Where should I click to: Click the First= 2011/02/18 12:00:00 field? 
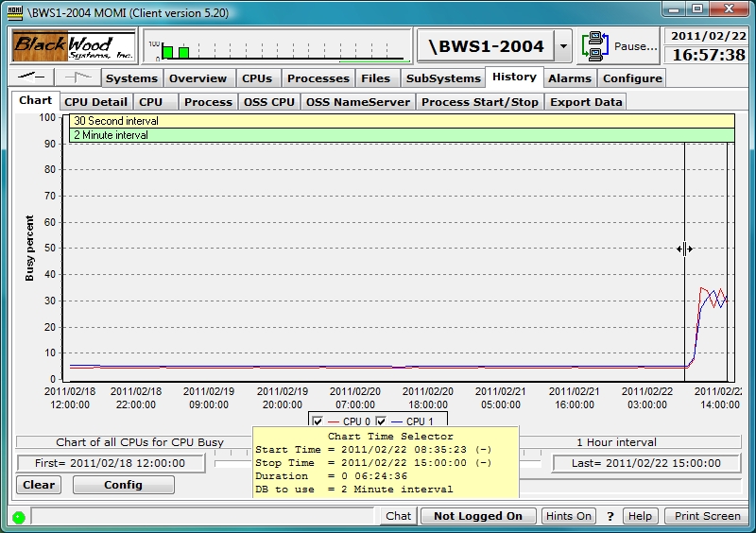111,464
